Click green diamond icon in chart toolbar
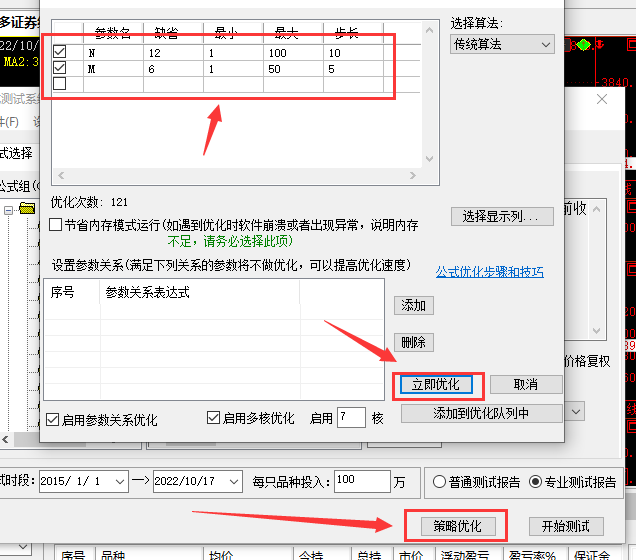 click(x=583, y=45)
